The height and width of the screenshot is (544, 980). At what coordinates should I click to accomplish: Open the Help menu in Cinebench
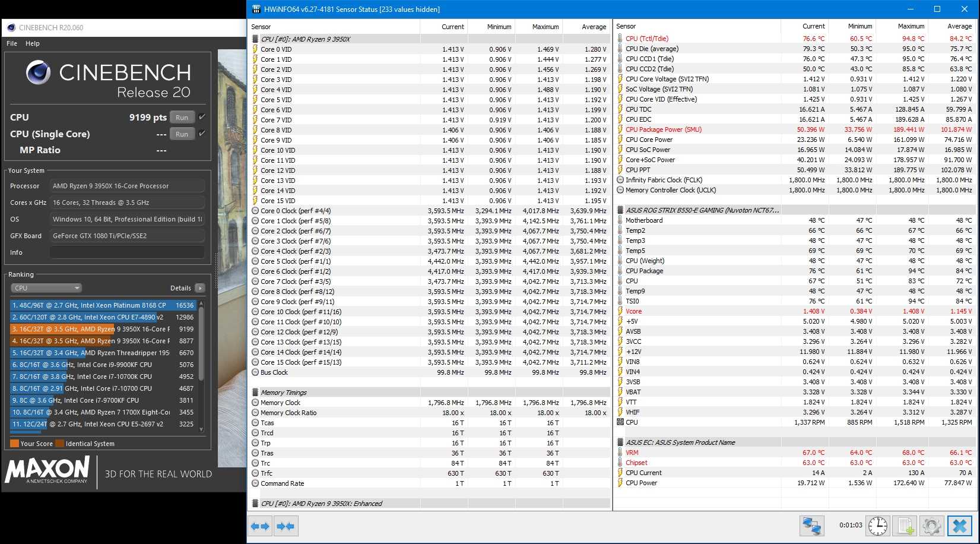[x=33, y=43]
